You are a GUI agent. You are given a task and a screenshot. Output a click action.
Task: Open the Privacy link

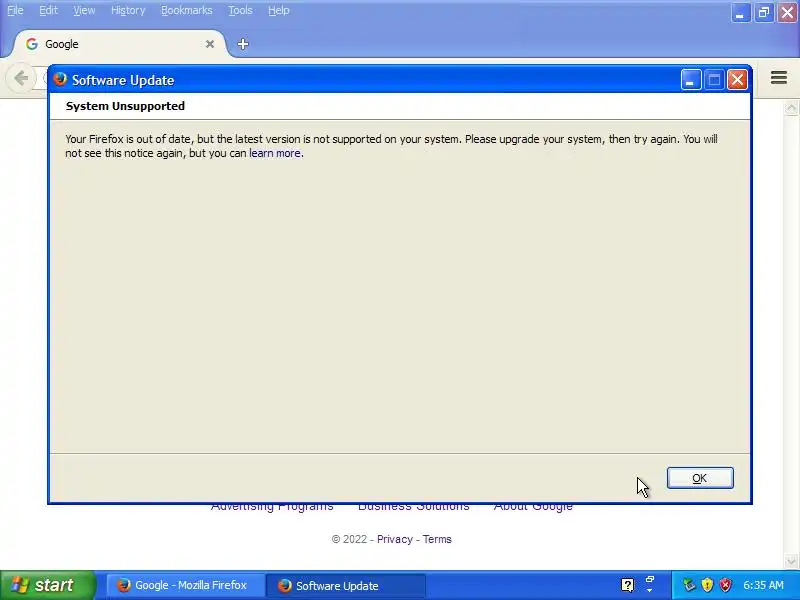tap(395, 539)
